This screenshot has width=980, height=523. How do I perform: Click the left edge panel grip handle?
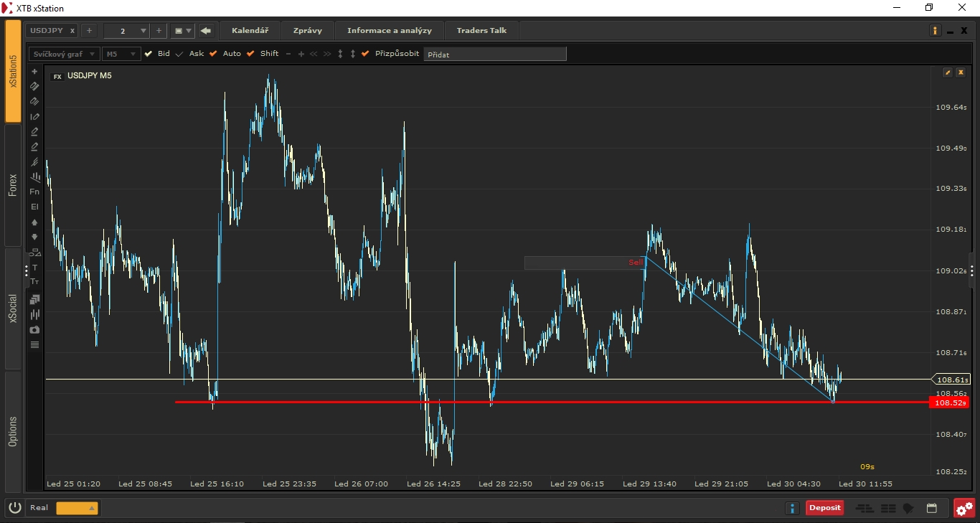pyautogui.click(x=26, y=270)
